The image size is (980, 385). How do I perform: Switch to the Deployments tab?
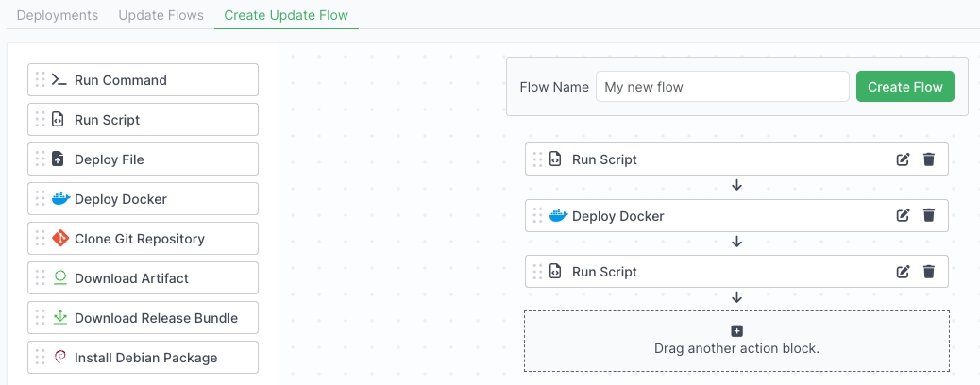pyautogui.click(x=58, y=16)
